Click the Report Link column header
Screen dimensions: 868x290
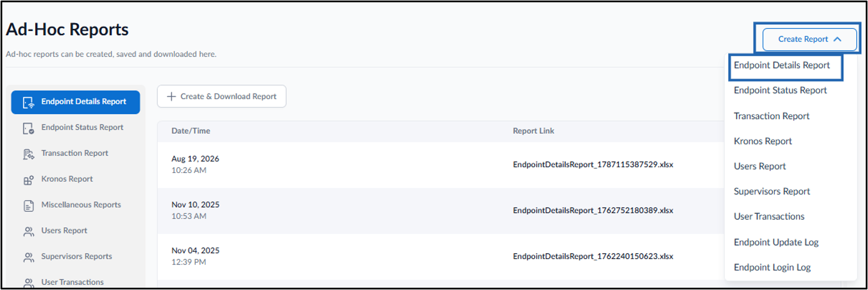(x=534, y=131)
